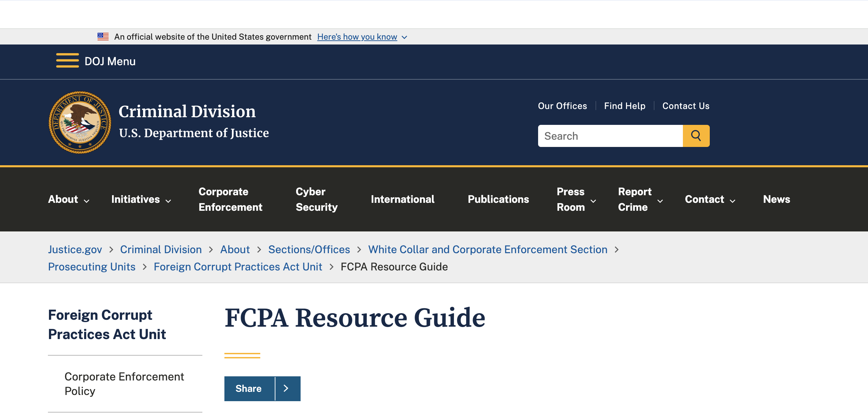Open the DOJ Menu hamburger icon
Viewport: 868px width, 416px height.
[x=68, y=61]
